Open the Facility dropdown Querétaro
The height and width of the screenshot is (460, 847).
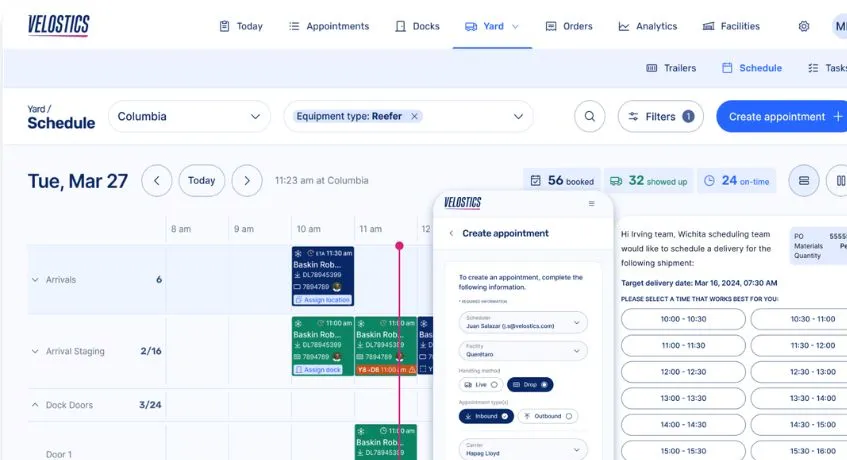tap(523, 351)
